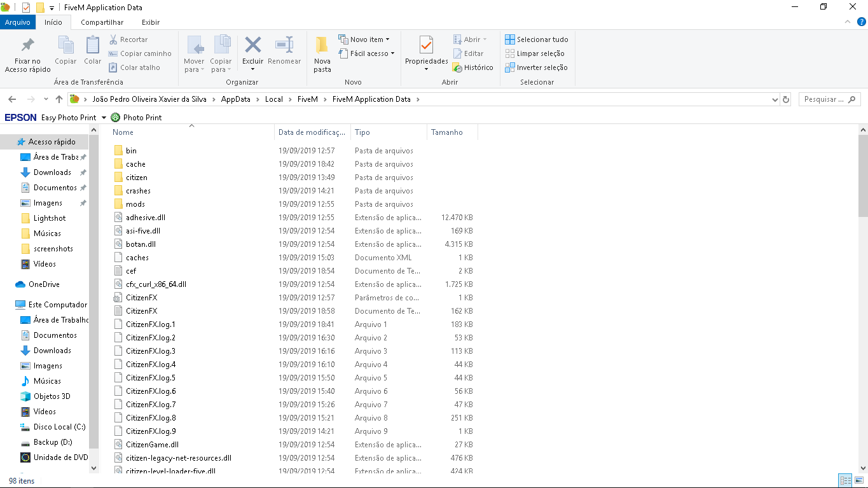Image resolution: width=868 pixels, height=488 pixels.
Task: Create a new folder with Nova pasta
Action: tap(322, 54)
